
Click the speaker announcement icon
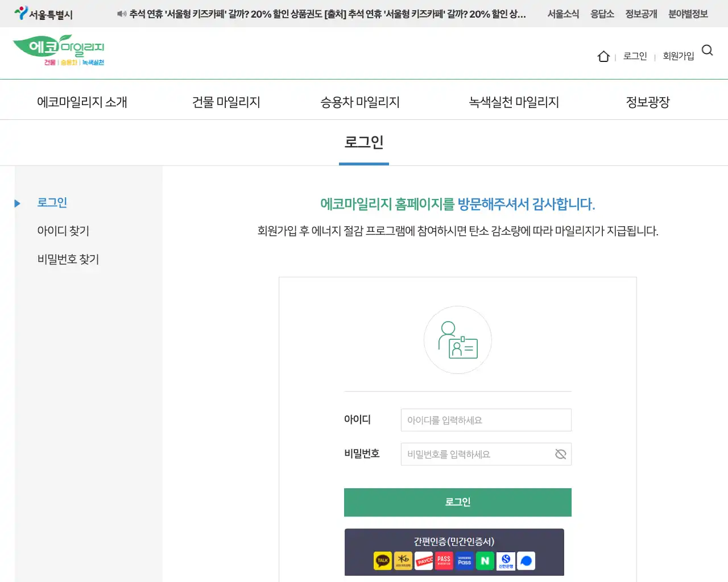click(x=122, y=14)
